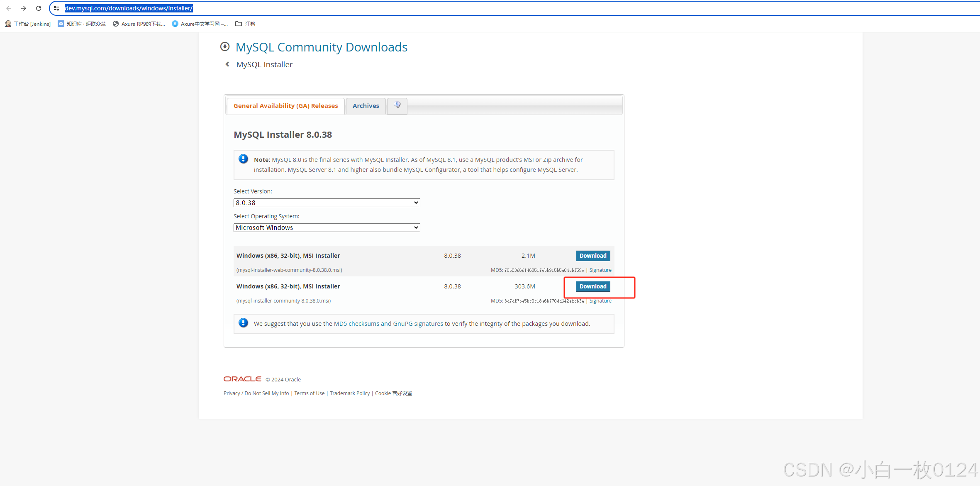The height and width of the screenshot is (486, 980).
Task: Open the 江铸 bookmarks folder
Action: (245, 24)
